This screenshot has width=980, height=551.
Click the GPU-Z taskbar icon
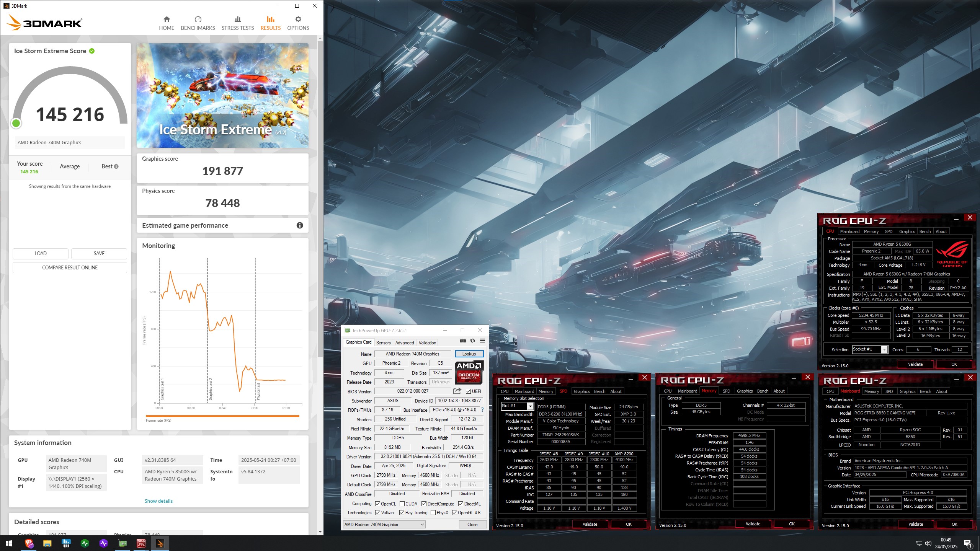(x=122, y=543)
